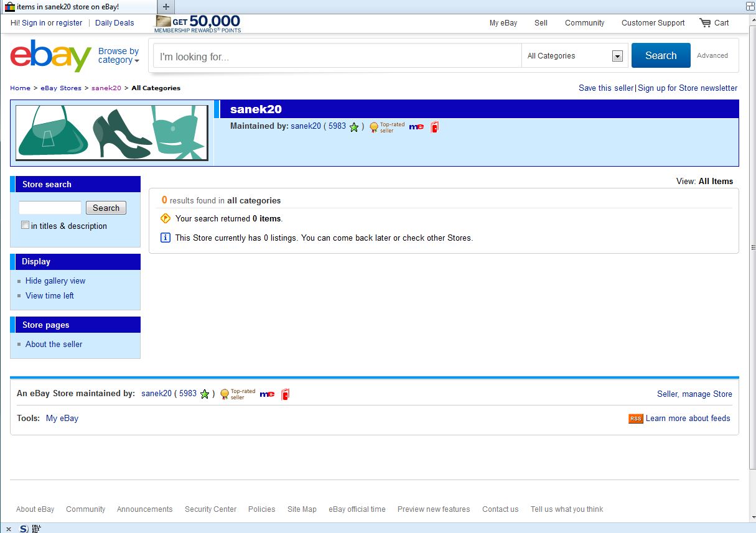Viewport: 756px width, 533px height.
Task: Click the Store search Search button
Action: [x=106, y=208]
